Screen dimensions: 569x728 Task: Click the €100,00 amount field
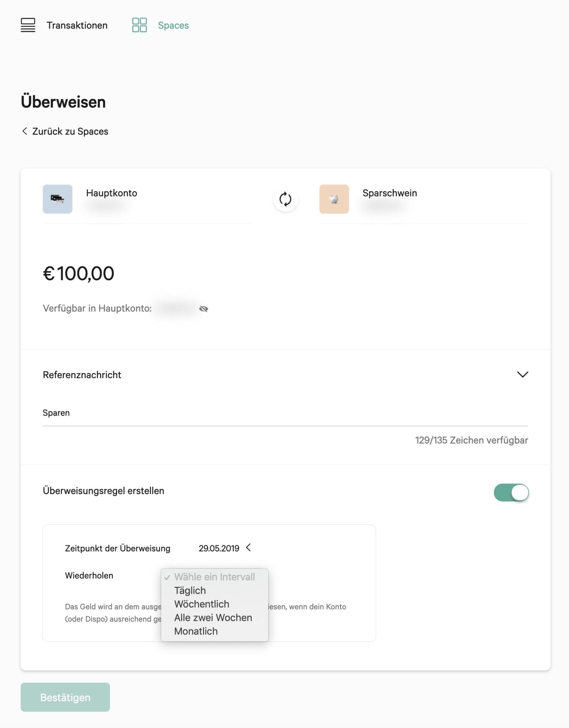[x=79, y=274]
